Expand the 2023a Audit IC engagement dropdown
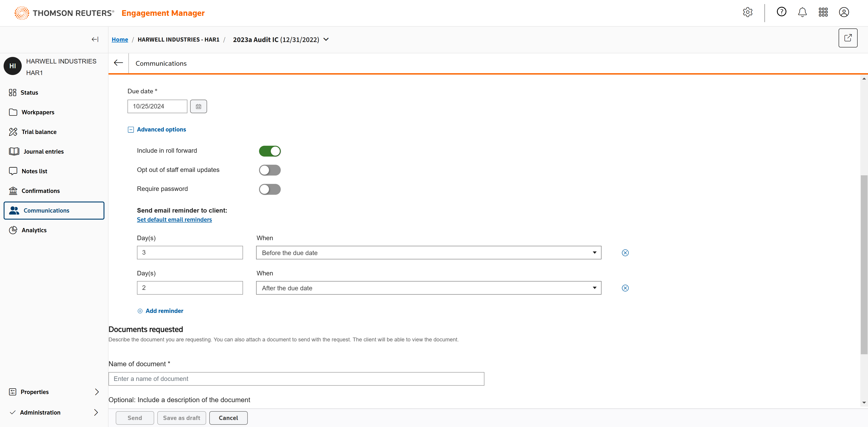868x427 pixels. (326, 39)
